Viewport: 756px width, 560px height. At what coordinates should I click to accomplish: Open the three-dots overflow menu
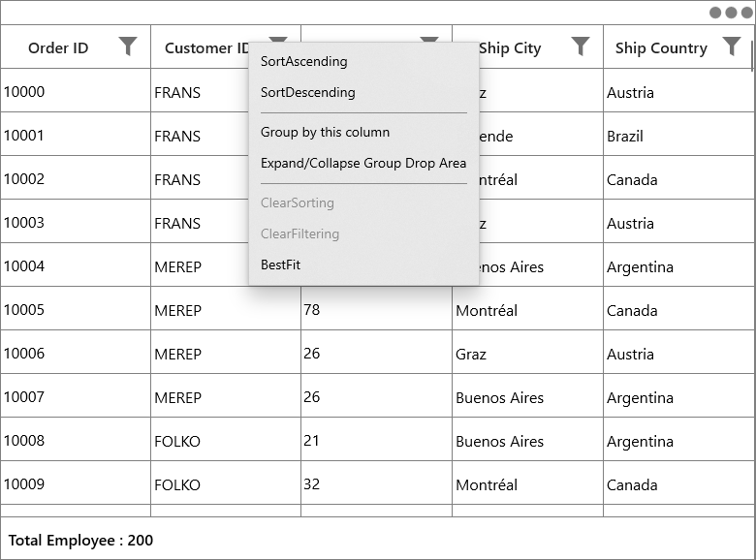coord(731,13)
